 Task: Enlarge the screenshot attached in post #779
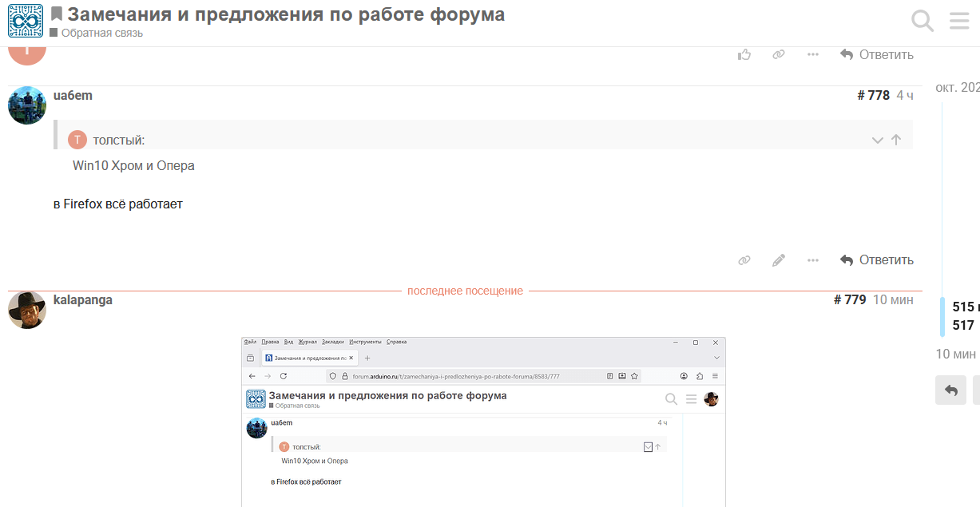coord(483,422)
